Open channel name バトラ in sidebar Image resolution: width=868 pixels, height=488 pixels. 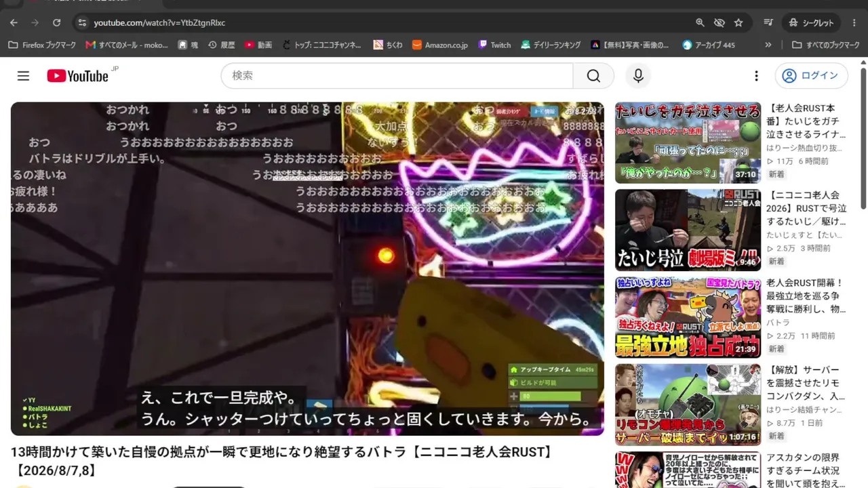(778, 323)
